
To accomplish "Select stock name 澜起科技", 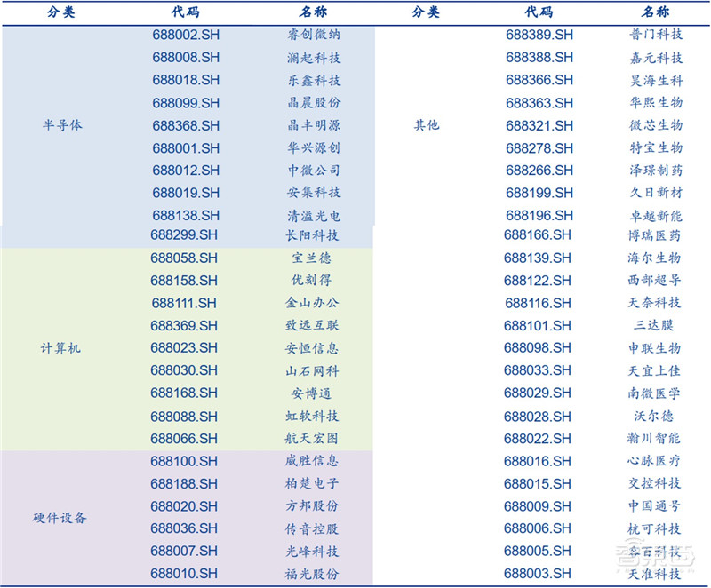I will (314, 58).
